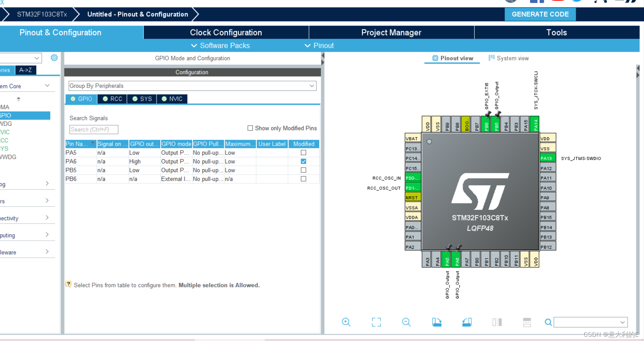
Task: Click the rotate chip clockwise icon
Action: (437, 322)
